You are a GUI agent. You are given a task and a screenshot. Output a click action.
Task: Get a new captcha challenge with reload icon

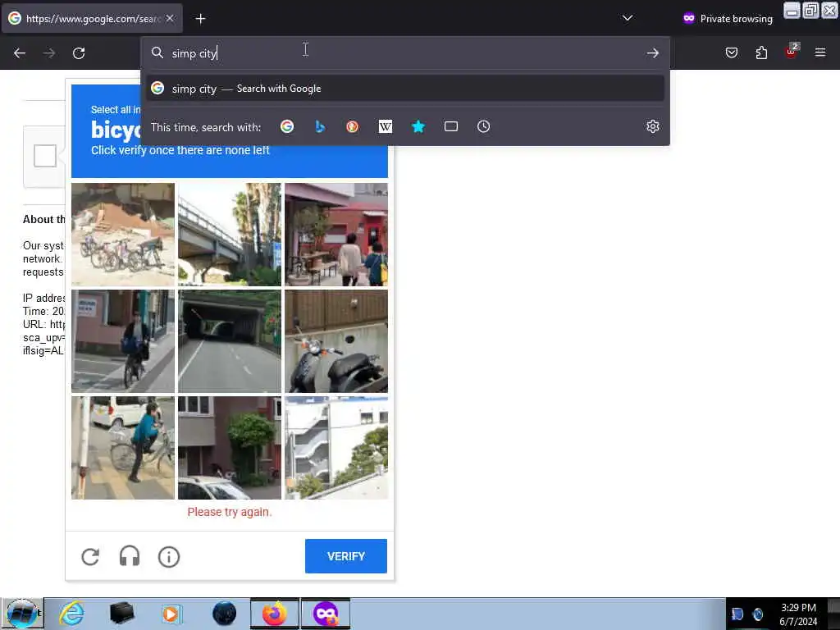click(x=90, y=557)
